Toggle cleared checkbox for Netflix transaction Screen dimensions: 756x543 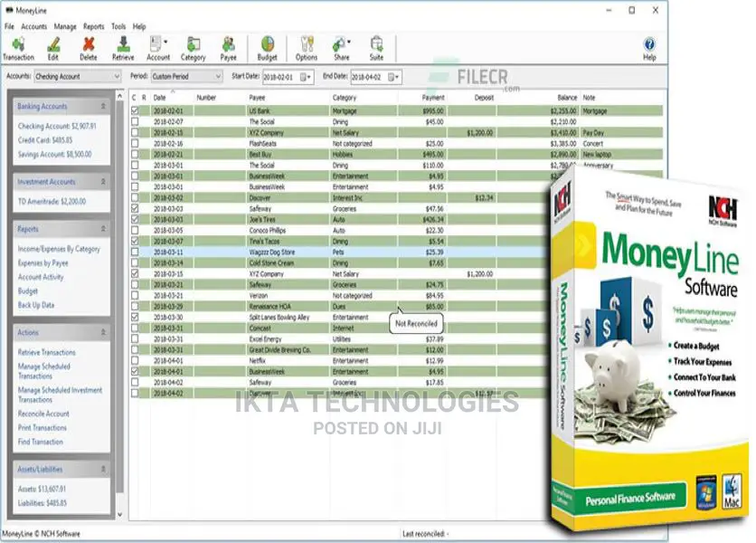tap(135, 360)
